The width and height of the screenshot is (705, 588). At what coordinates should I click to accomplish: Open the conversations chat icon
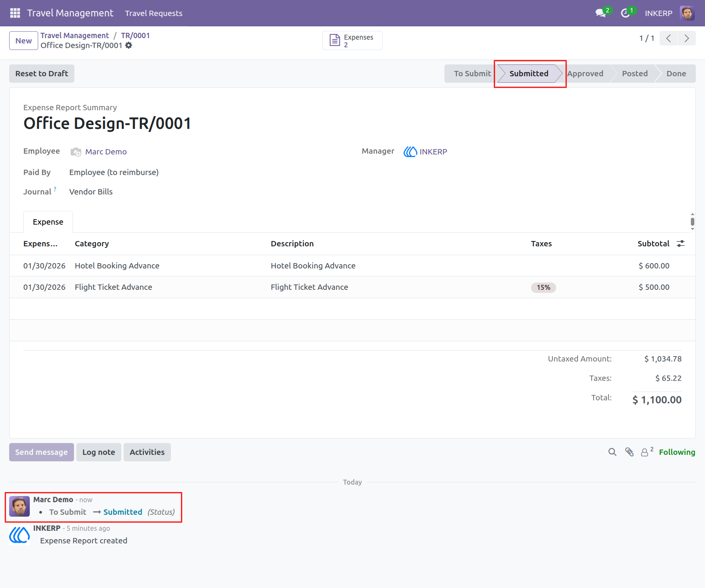pos(601,13)
